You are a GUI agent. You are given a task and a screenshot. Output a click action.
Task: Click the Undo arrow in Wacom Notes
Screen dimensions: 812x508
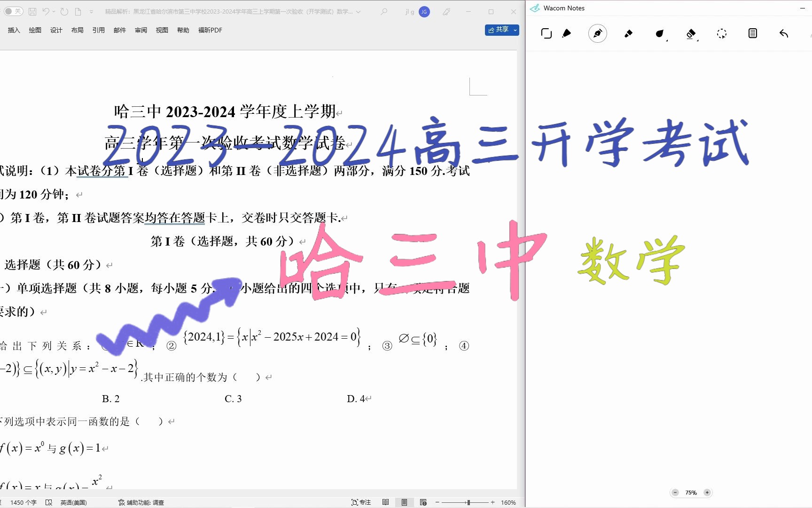pos(784,33)
